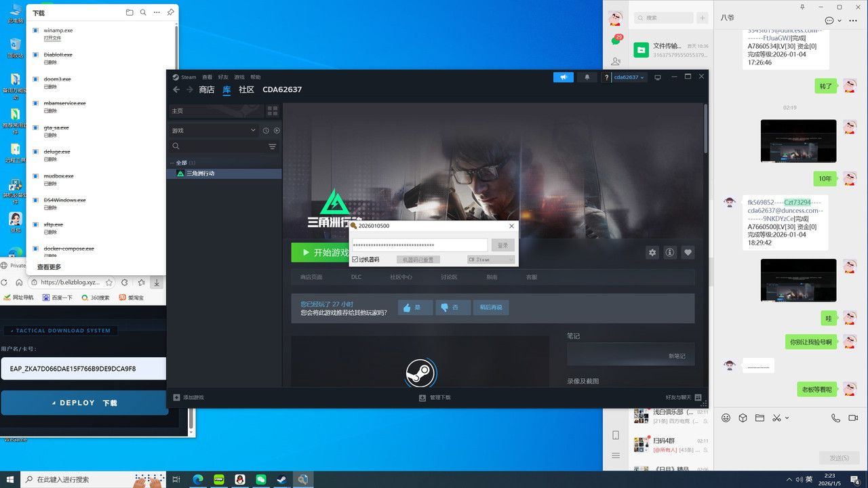
Task: Open game info icon in Steam
Action: (x=670, y=252)
